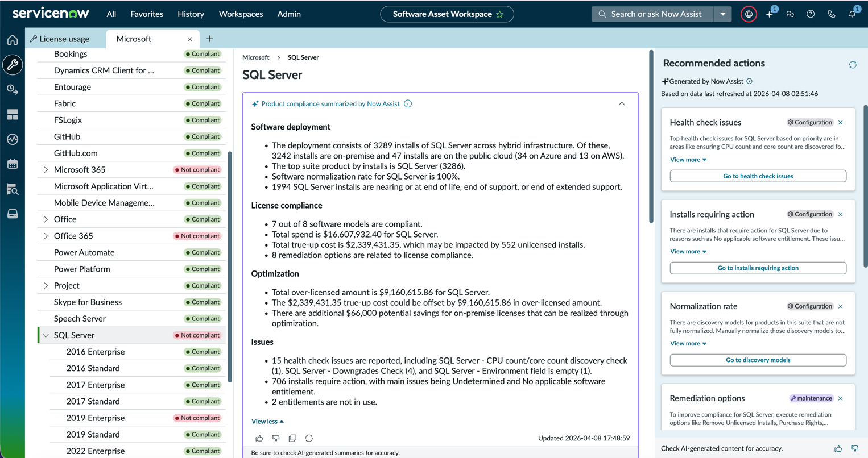Expand the Office 365 tree node
This screenshot has width=868, height=458.
click(46, 236)
